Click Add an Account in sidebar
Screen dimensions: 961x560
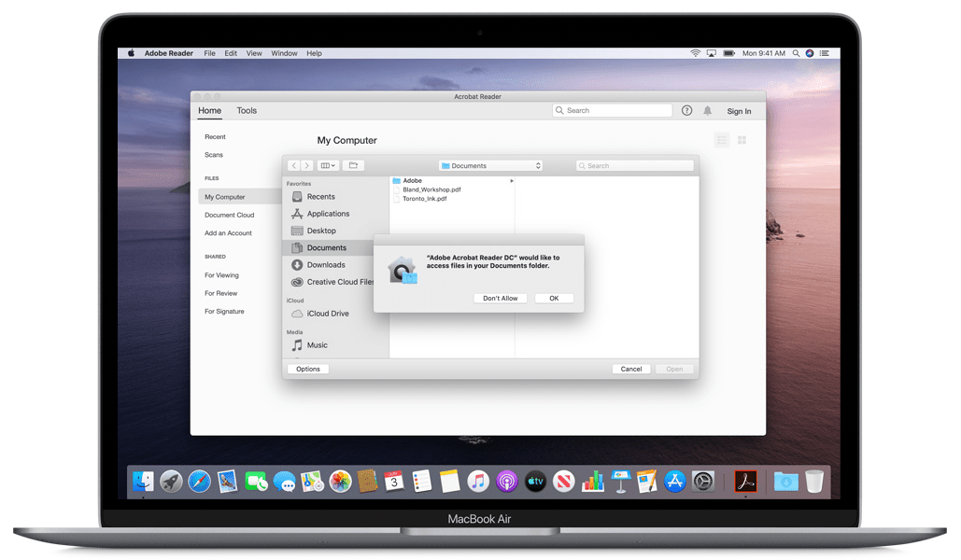click(x=228, y=232)
